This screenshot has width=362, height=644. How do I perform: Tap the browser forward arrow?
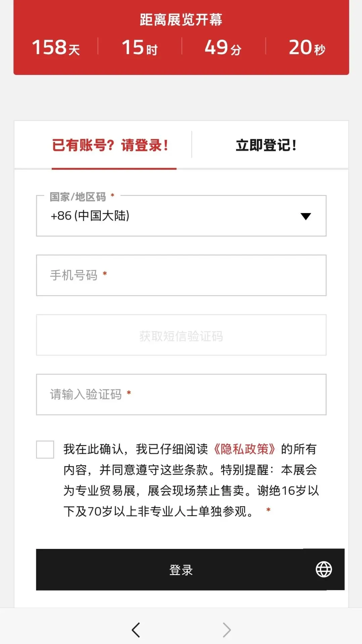(227, 630)
